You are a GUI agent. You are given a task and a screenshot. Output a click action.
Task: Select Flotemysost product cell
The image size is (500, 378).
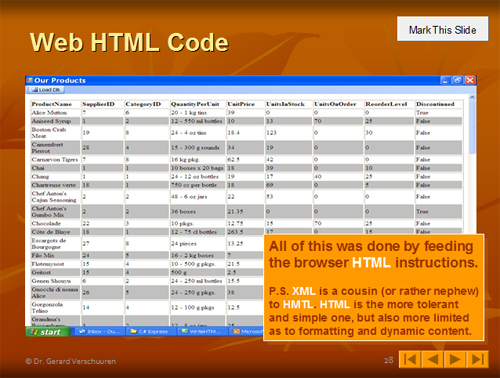(x=55, y=264)
